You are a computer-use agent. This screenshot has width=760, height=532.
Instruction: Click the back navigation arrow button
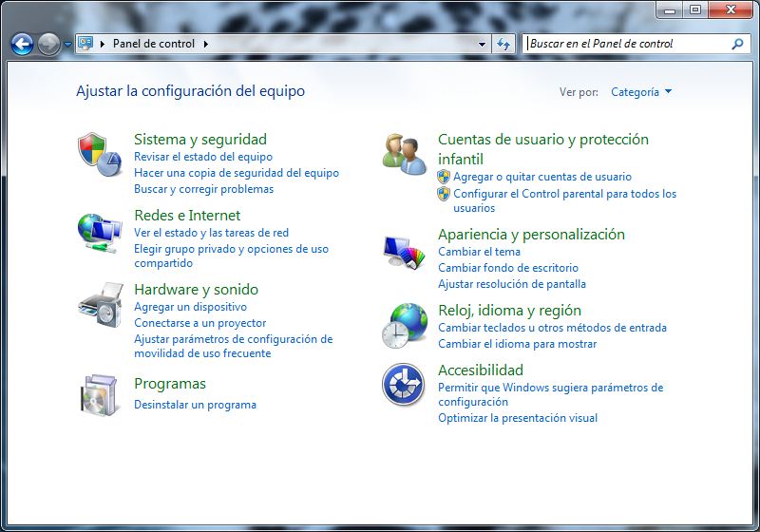pyautogui.click(x=23, y=44)
